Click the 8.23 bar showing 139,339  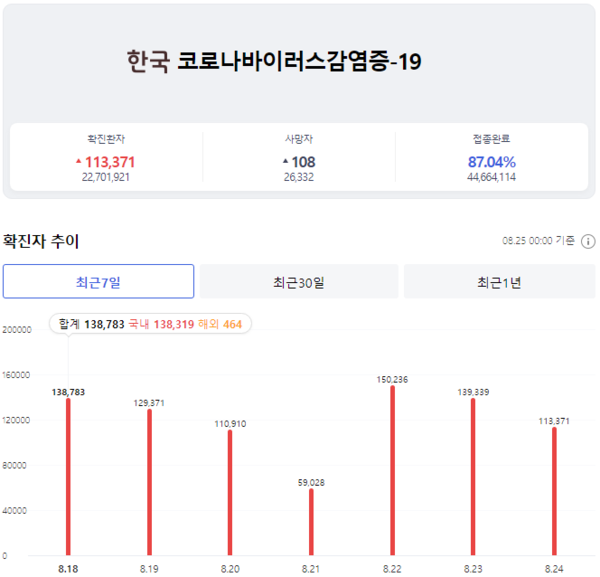point(473,477)
